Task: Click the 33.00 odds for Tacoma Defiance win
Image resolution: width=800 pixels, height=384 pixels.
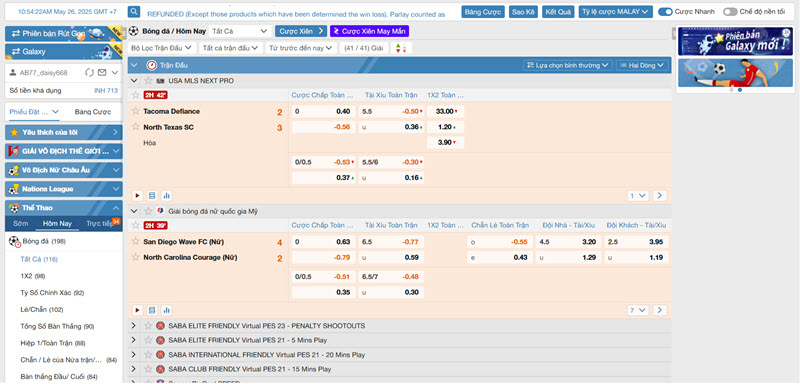Action: tap(445, 111)
